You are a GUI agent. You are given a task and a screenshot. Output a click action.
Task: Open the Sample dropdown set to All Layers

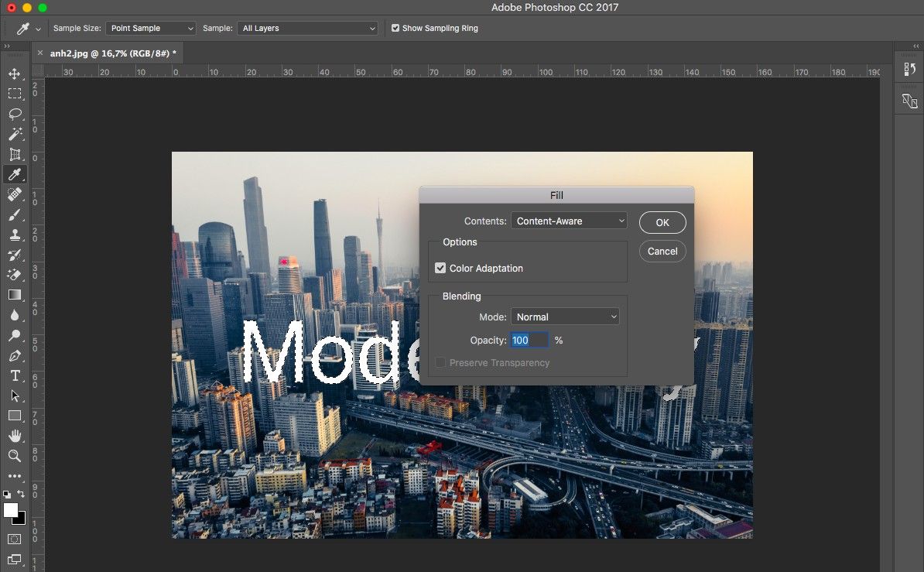[307, 28]
